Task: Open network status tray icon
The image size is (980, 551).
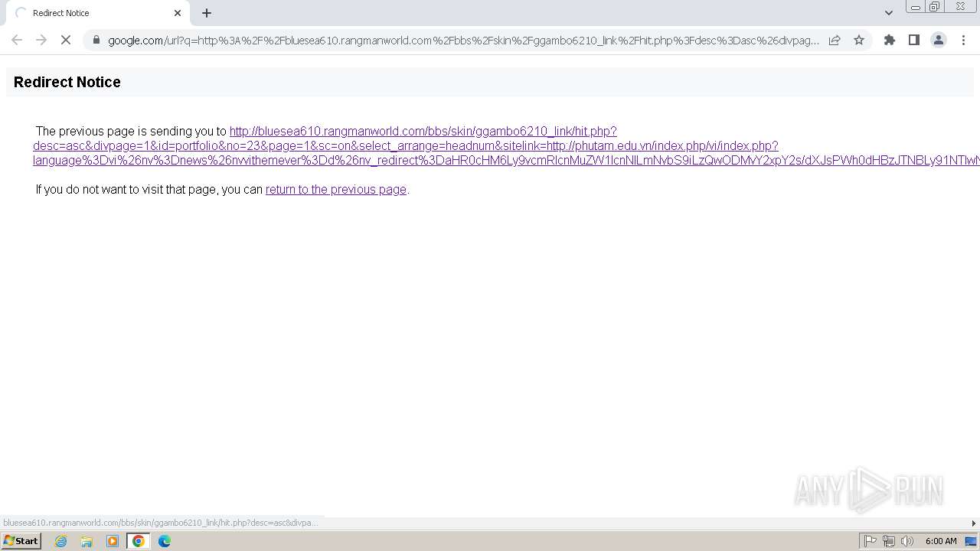Action: coord(888,541)
